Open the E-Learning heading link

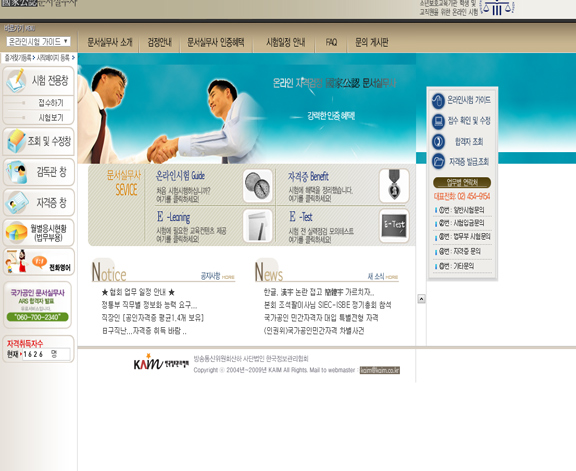(x=173, y=217)
